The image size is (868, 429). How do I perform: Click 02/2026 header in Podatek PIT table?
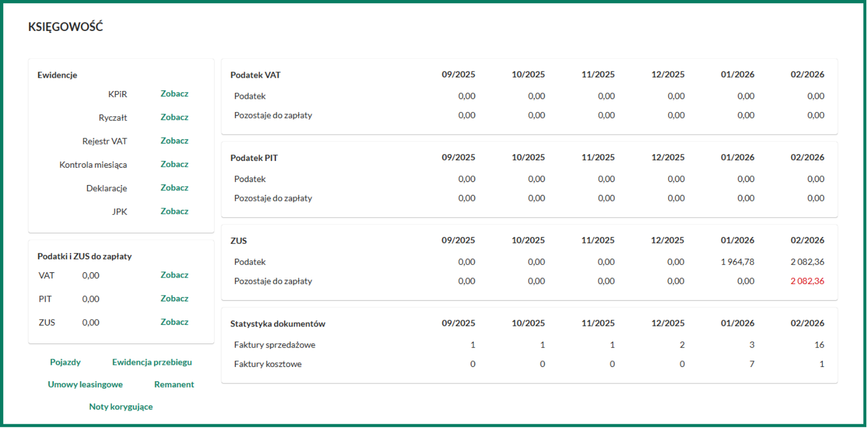pyautogui.click(x=808, y=157)
